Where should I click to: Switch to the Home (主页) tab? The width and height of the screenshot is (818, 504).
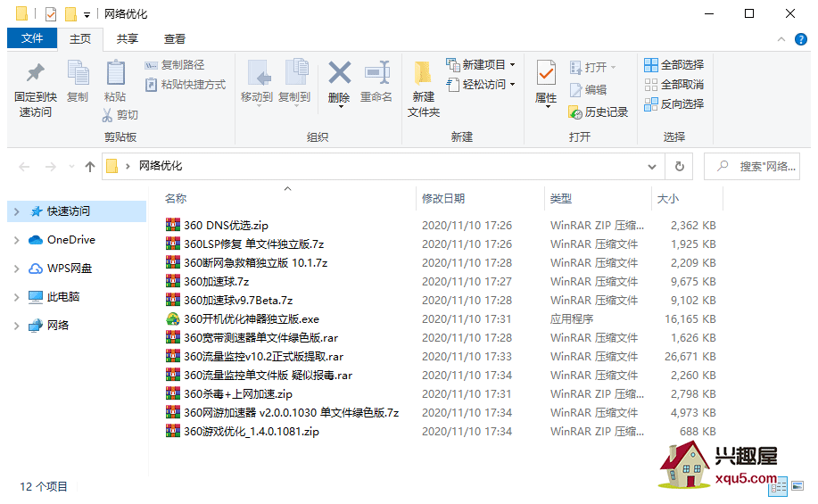click(x=80, y=39)
